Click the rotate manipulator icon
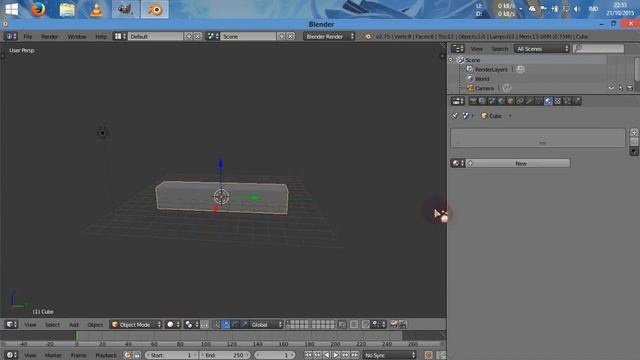 pos(235,324)
